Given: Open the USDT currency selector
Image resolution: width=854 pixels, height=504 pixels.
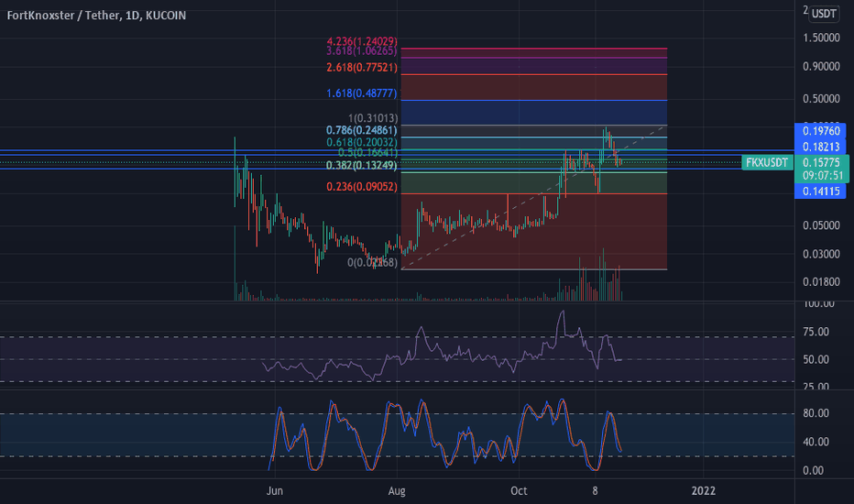Looking at the screenshot, I should (x=824, y=13).
